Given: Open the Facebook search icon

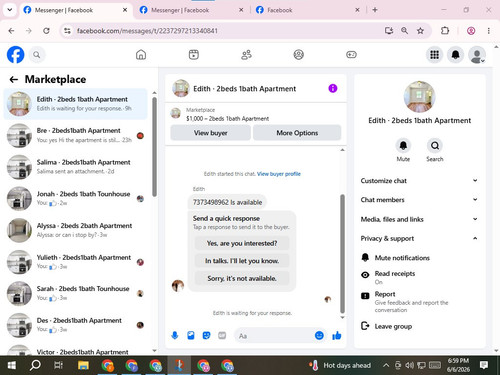Looking at the screenshot, I should [37, 55].
